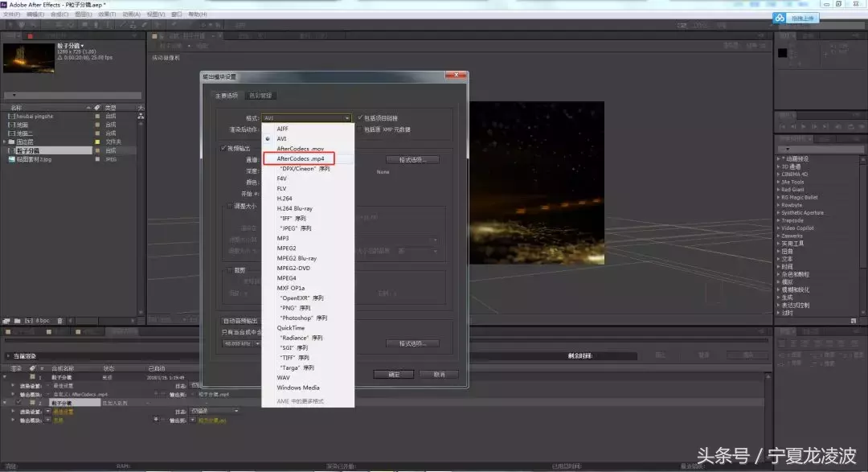The height and width of the screenshot is (472, 868).
Task: Confirm dialog with 确定 button
Action: (x=394, y=375)
